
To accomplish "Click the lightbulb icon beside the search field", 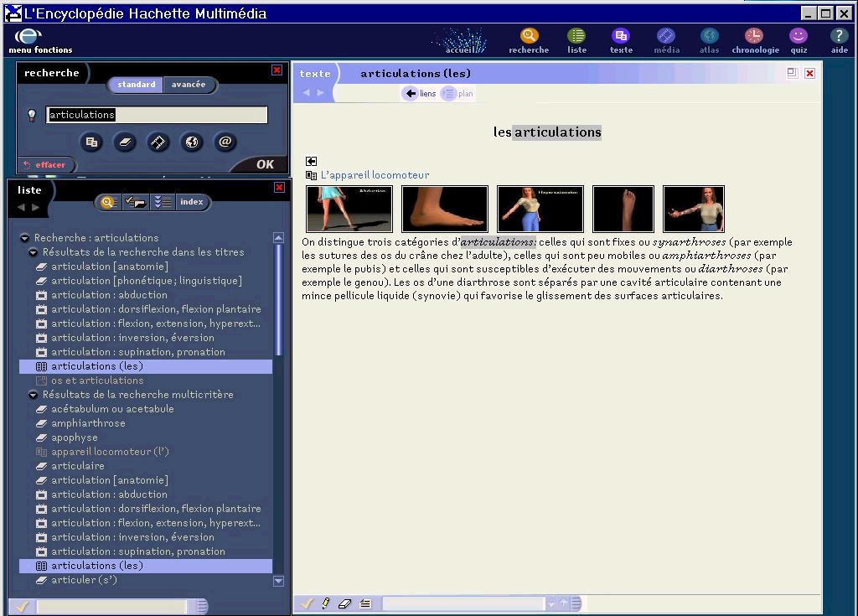I will coord(32,115).
